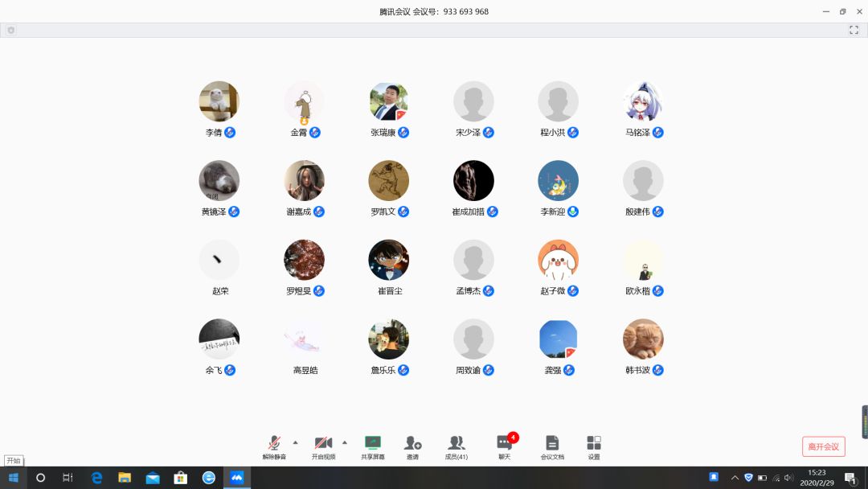868x489 pixels.
Task: Select 韩书波's cat avatar
Action: [x=643, y=339]
